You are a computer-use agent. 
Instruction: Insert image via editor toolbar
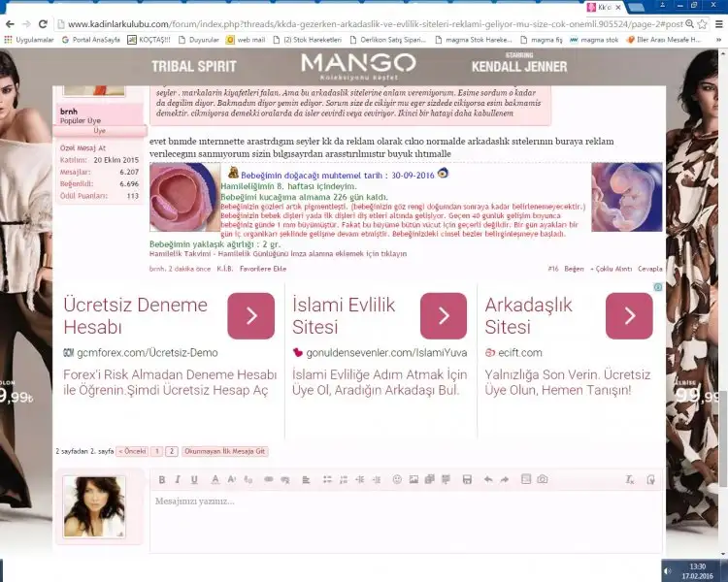(x=414, y=479)
